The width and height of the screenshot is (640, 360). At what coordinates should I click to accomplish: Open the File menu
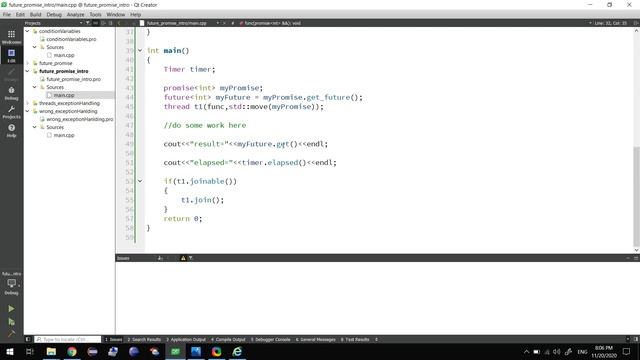click(7, 14)
